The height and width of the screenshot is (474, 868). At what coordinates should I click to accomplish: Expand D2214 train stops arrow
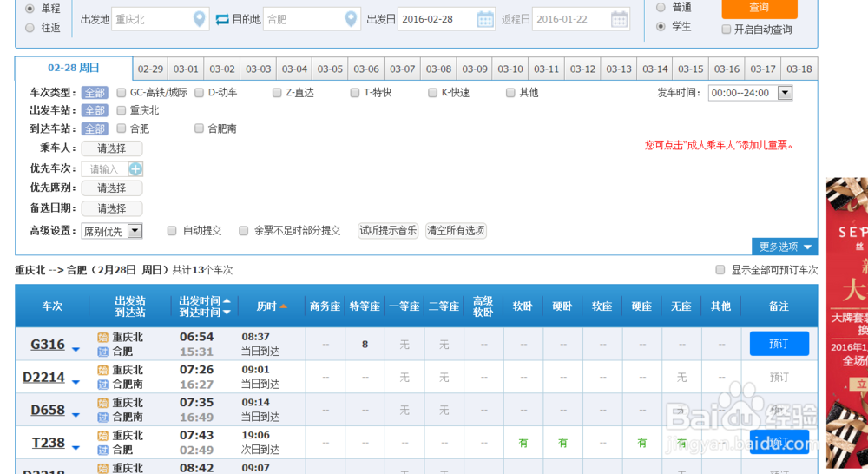[x=76, y=382]
